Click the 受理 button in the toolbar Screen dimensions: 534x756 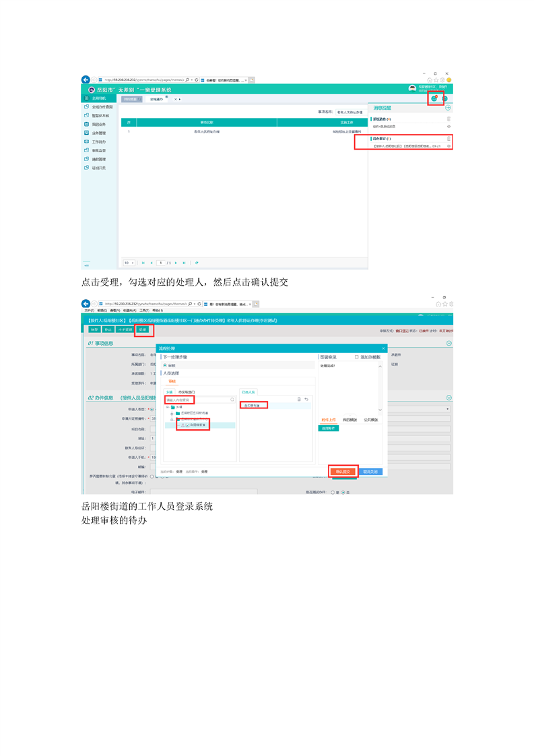tap(143, 329)
